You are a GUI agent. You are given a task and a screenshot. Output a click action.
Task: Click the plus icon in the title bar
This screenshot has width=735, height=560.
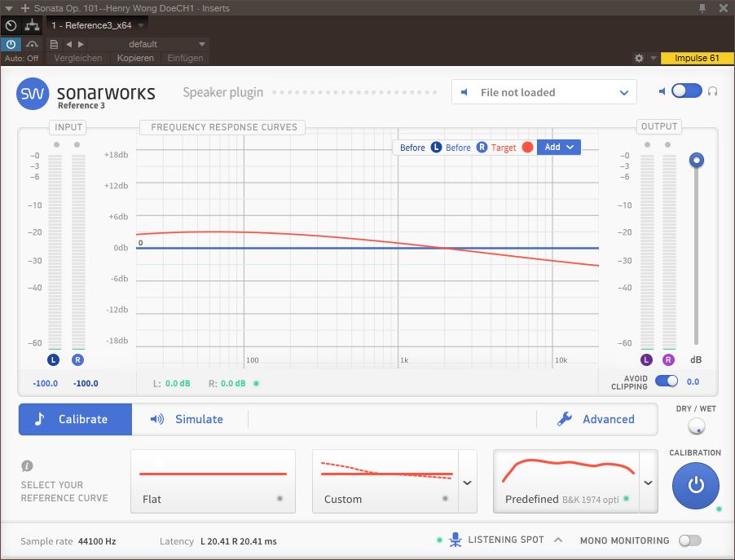pyautogui.click(x=24, y=8)
